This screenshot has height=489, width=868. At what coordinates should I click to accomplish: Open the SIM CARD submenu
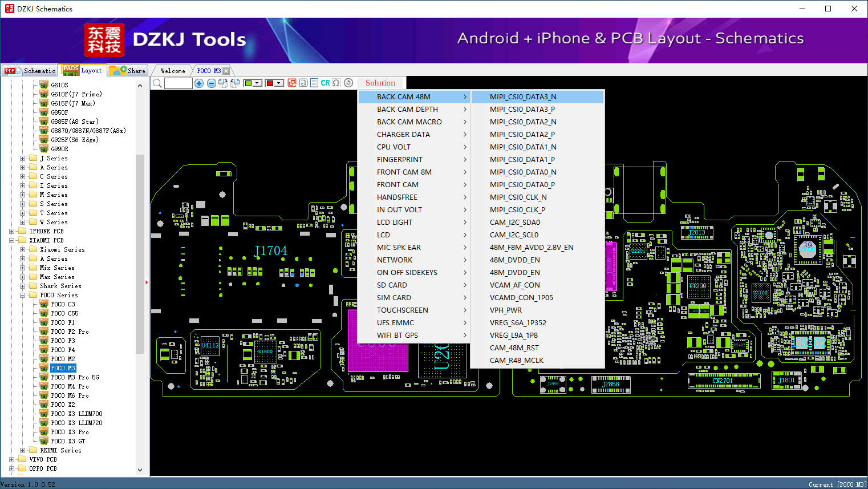415,298
